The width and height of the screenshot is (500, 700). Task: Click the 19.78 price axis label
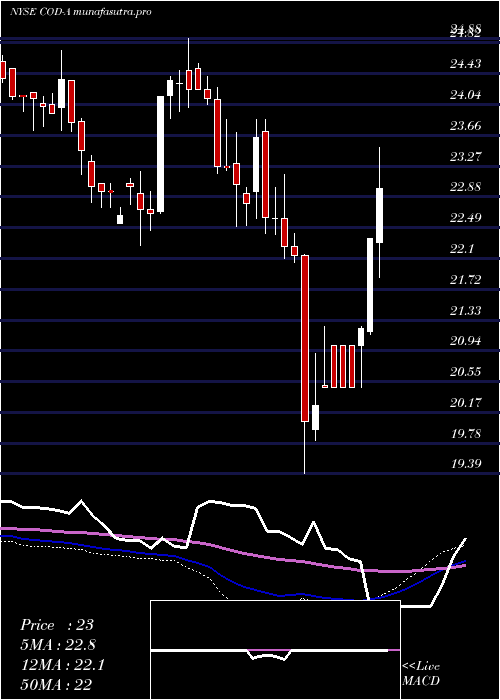466,434
